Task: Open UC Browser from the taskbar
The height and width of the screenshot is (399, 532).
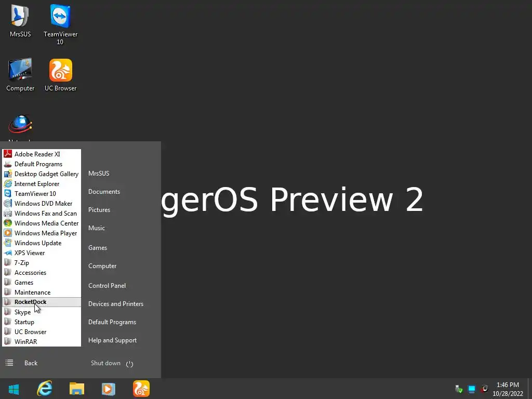Action: (141, 389)
